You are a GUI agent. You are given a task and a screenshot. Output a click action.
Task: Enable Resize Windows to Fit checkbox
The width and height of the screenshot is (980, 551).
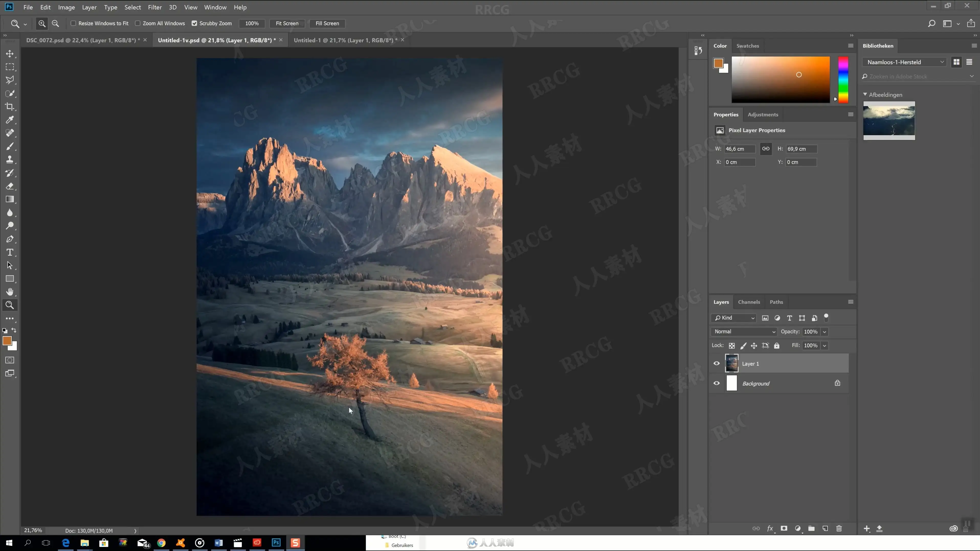[73, 23]
